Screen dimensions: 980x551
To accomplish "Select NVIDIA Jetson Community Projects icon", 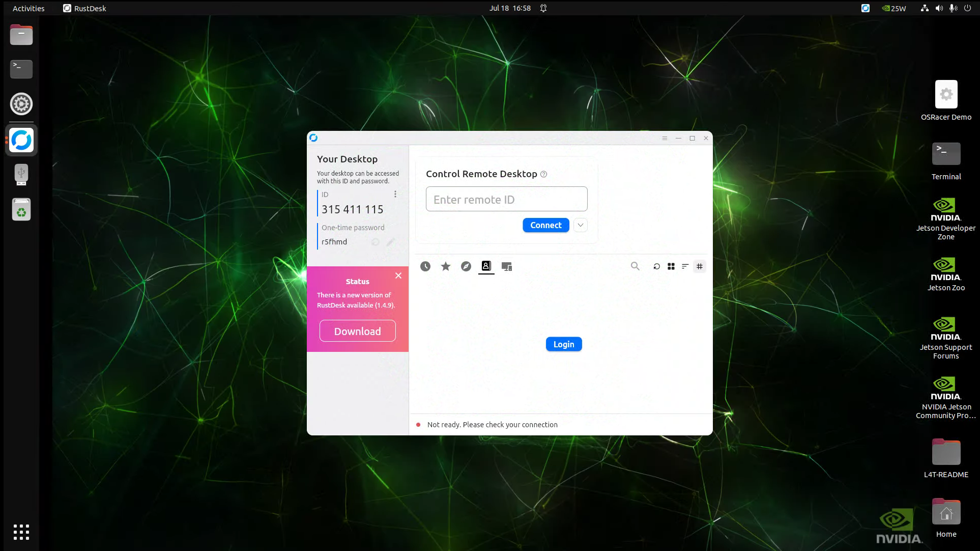I will (946, 398).
